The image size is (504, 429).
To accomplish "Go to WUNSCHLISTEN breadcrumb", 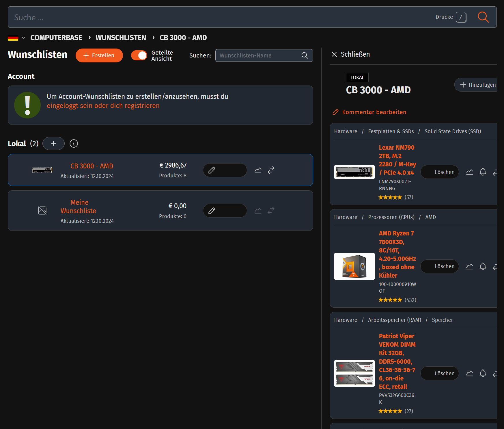I will tap(121, 38).
